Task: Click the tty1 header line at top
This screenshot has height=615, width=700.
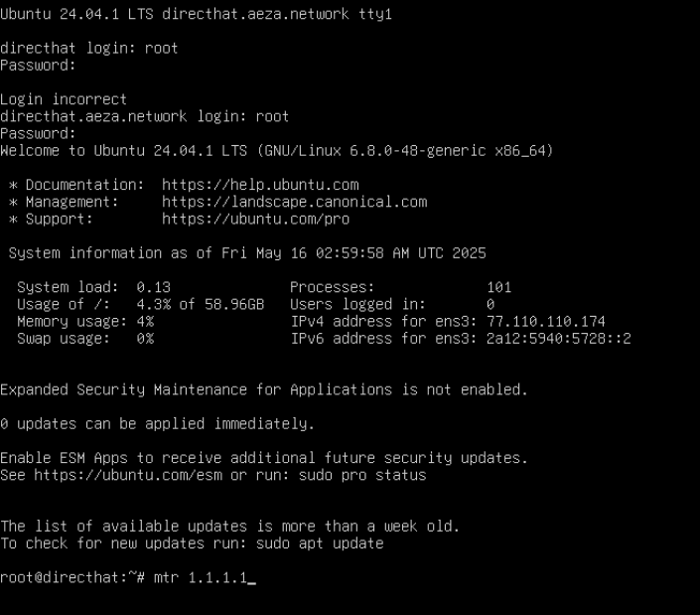Action: click(196, 15)
